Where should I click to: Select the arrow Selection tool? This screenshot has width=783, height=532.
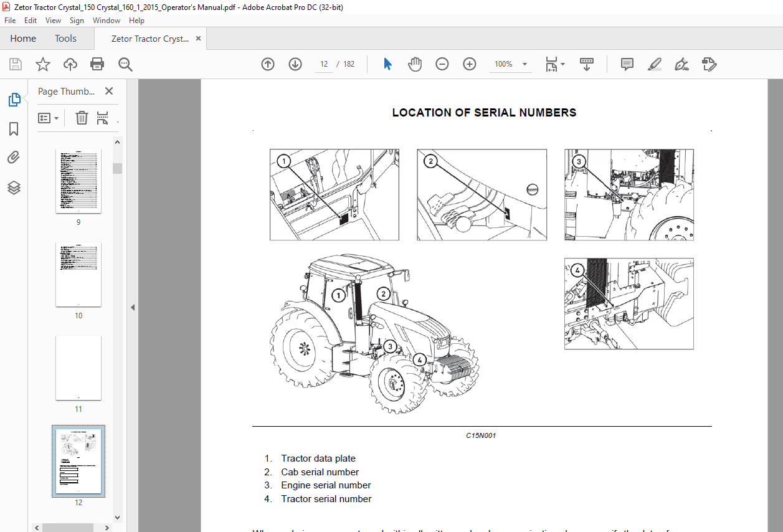pos(387,64)
